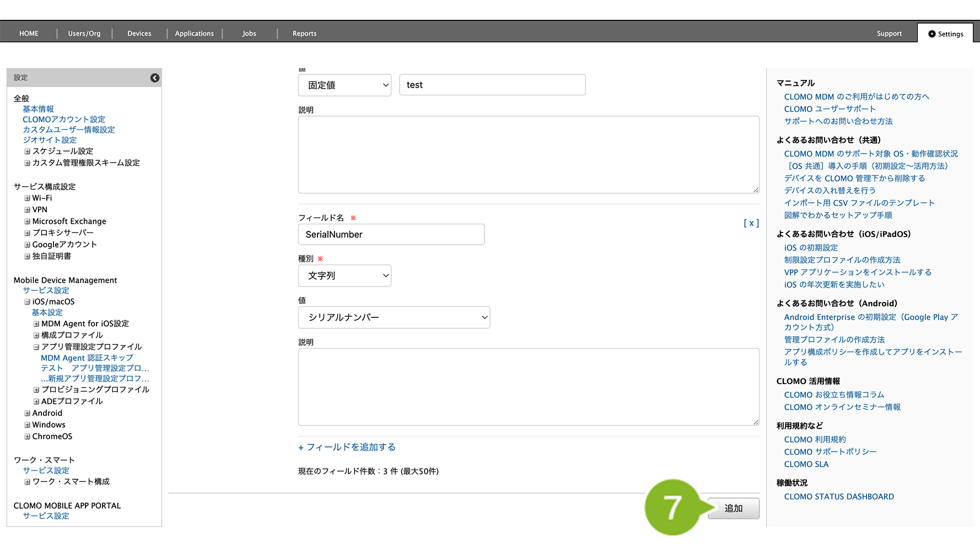This screenshot has width=980, height=551.
Task: Open the Applications menu
Action: [194, 34]
